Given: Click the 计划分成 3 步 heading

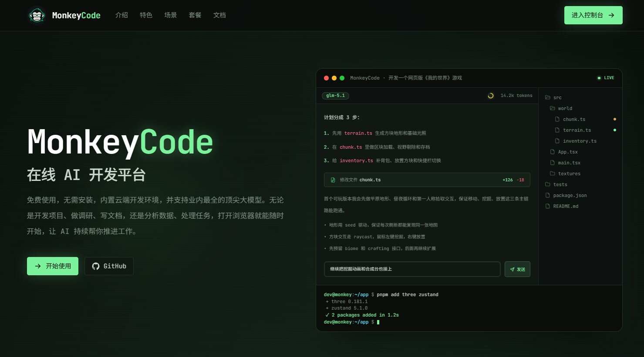Looking at the screenshot, I should [341, 117].
